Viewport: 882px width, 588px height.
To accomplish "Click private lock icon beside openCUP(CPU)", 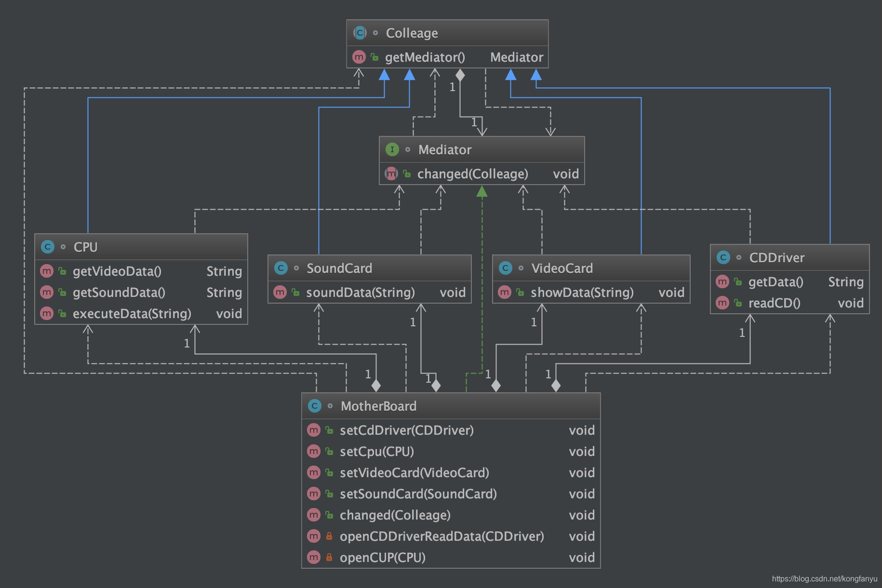I will (329, 557).
